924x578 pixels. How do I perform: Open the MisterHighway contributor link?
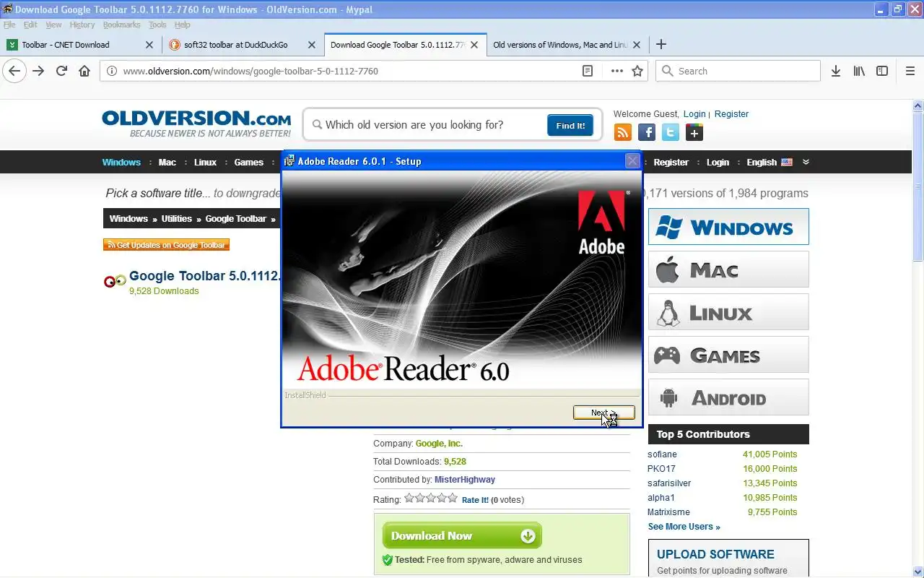[x=465, y=480]
